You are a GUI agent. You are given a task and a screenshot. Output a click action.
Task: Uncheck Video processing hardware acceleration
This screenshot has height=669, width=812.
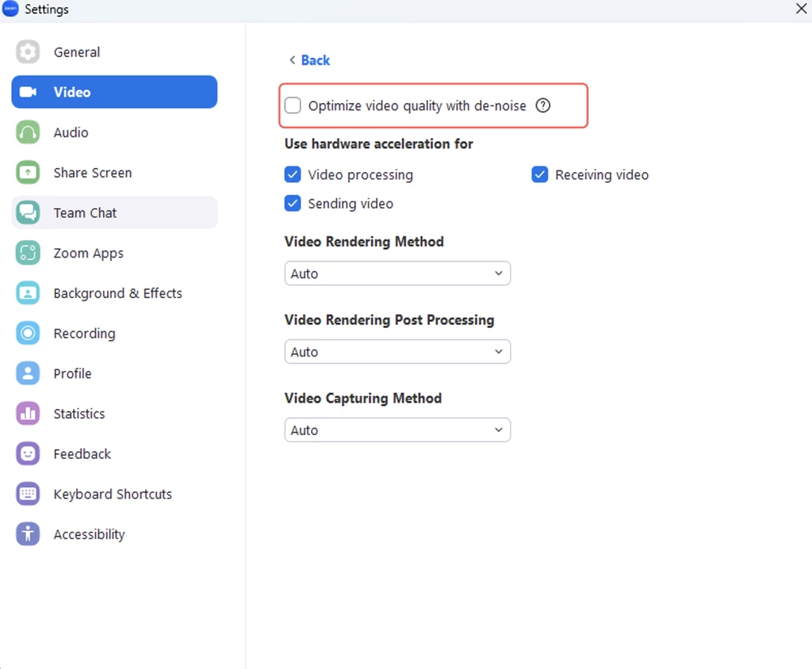[292, 175]
